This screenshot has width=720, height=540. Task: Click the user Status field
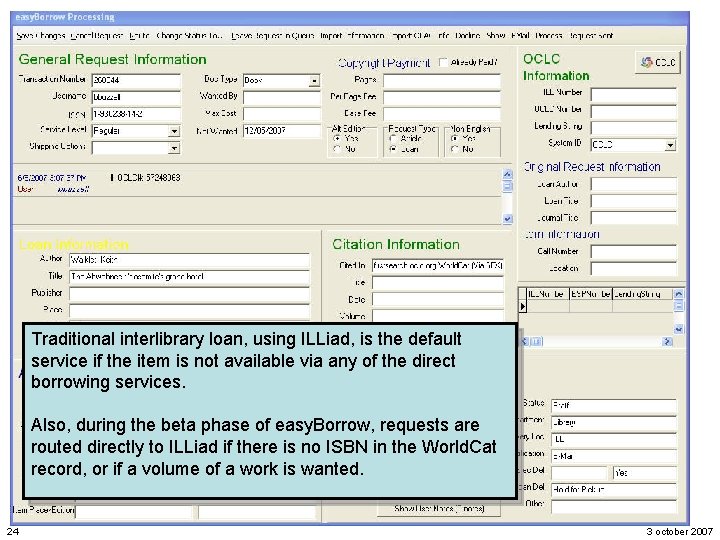(613, 405)
